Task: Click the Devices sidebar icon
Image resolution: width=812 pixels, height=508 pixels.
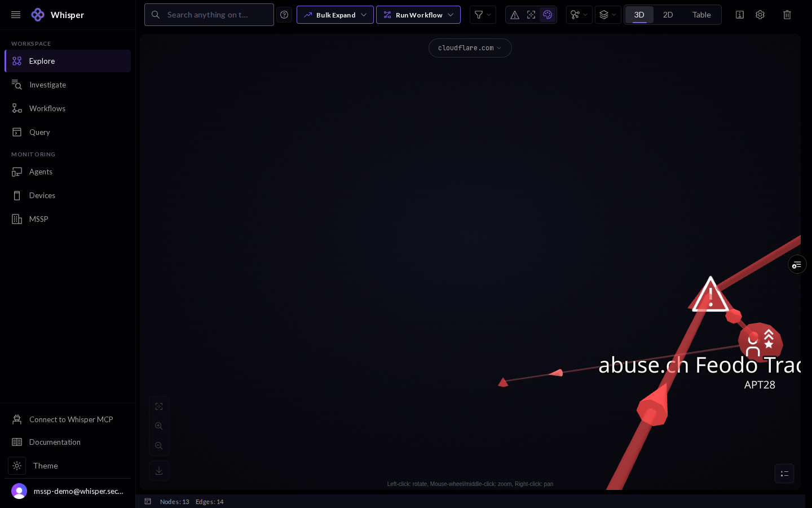Action: 17,195
